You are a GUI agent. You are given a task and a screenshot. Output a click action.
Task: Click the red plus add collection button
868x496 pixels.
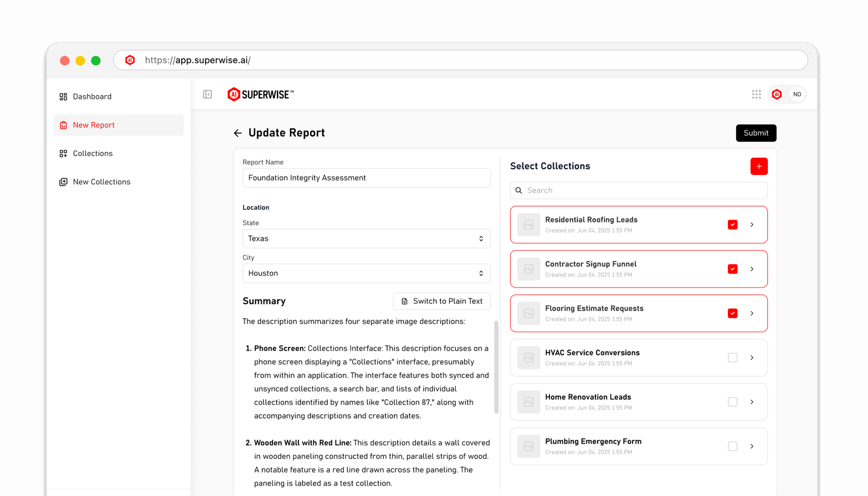[758, 166]
